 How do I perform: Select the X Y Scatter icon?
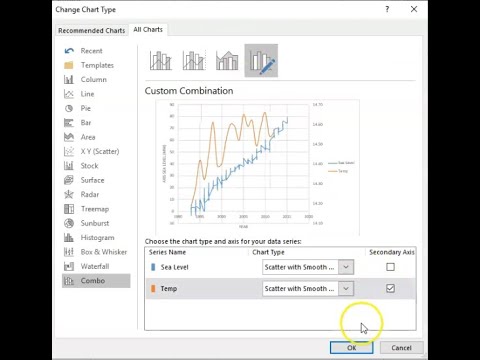click(x=69, y=151)
